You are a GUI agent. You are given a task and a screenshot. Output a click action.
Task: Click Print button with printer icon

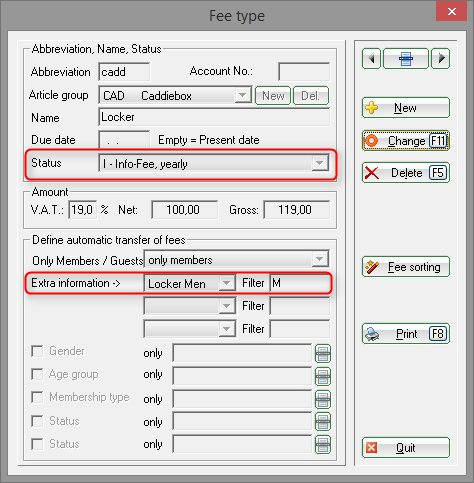tap(406, 334)
